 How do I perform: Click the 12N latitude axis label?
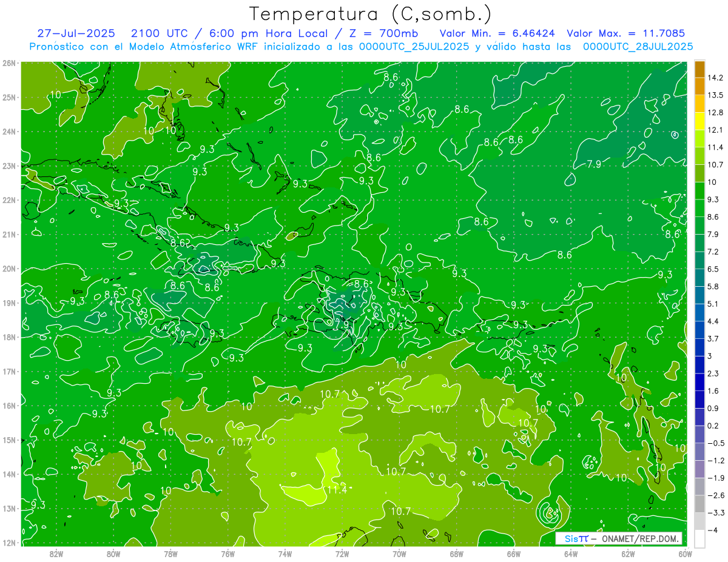[x=8, y=543]
